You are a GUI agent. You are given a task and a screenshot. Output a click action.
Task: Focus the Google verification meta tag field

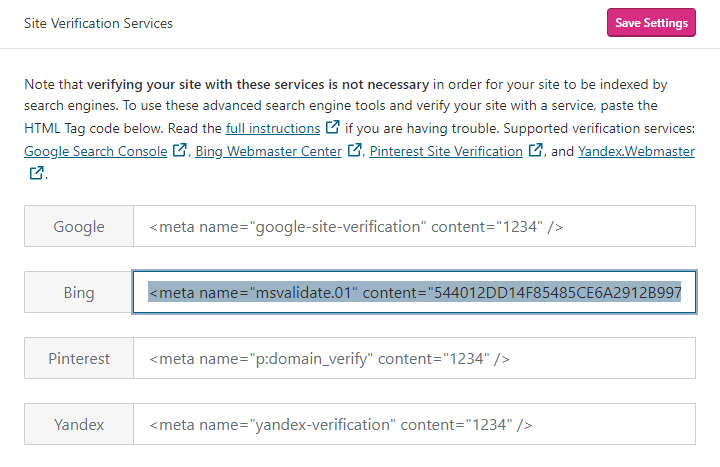(x=414, y=227)
